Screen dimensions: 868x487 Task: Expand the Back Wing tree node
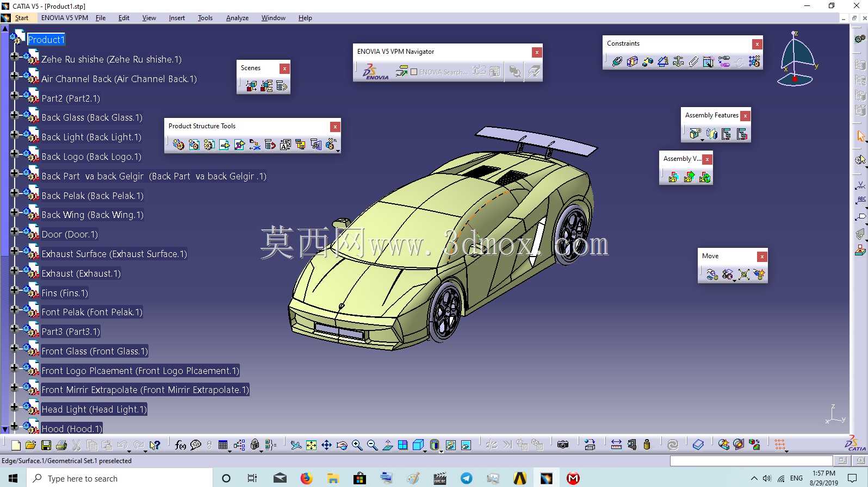[14, 212]
